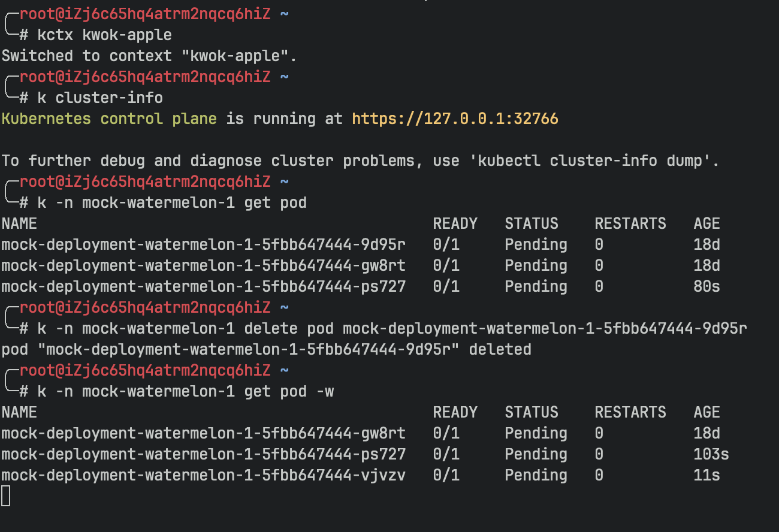Click the empty cursor block at the prompt
779x532 pixels.
pos(5,496)
